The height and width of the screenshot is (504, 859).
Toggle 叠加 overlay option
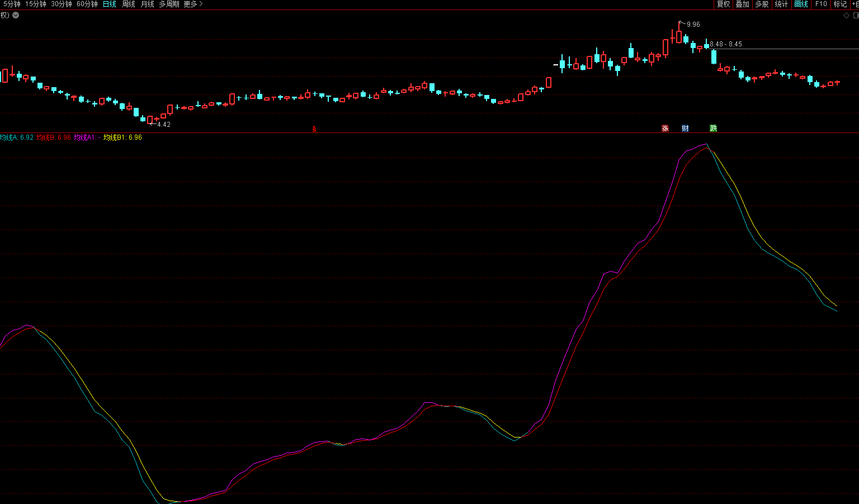click(742, 4)
